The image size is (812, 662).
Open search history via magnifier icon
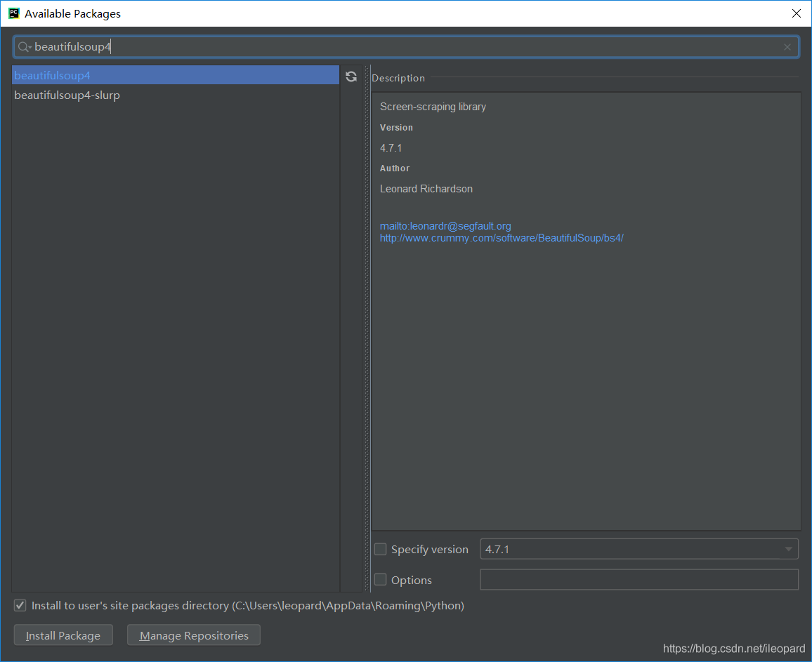point(25,47)
